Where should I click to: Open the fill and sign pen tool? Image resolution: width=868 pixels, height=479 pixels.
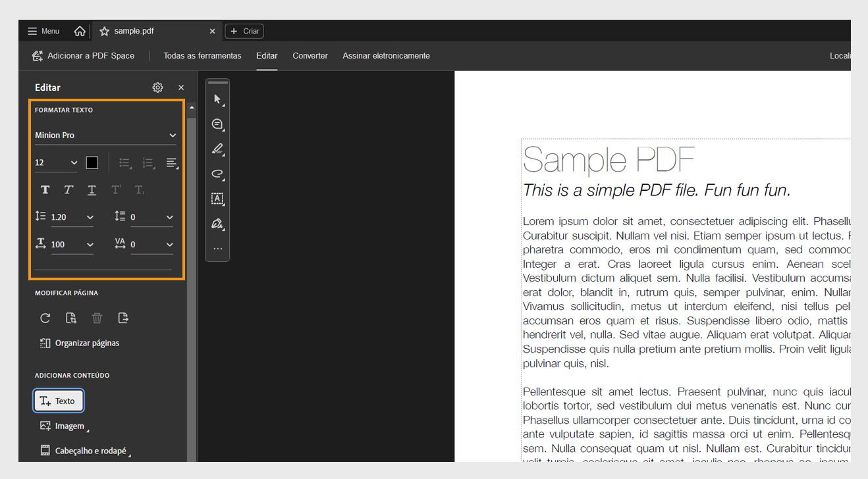pyautogui.click(x=217, y=223)
